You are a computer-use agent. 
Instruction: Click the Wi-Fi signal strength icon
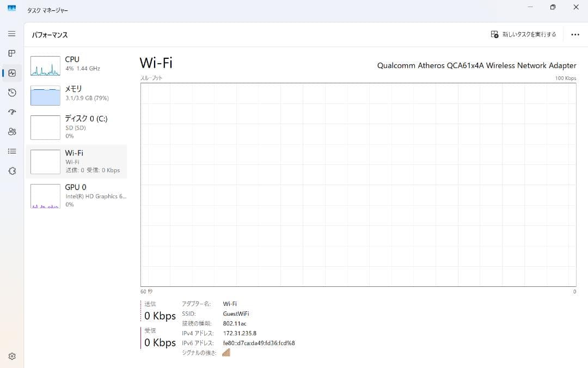225,352
